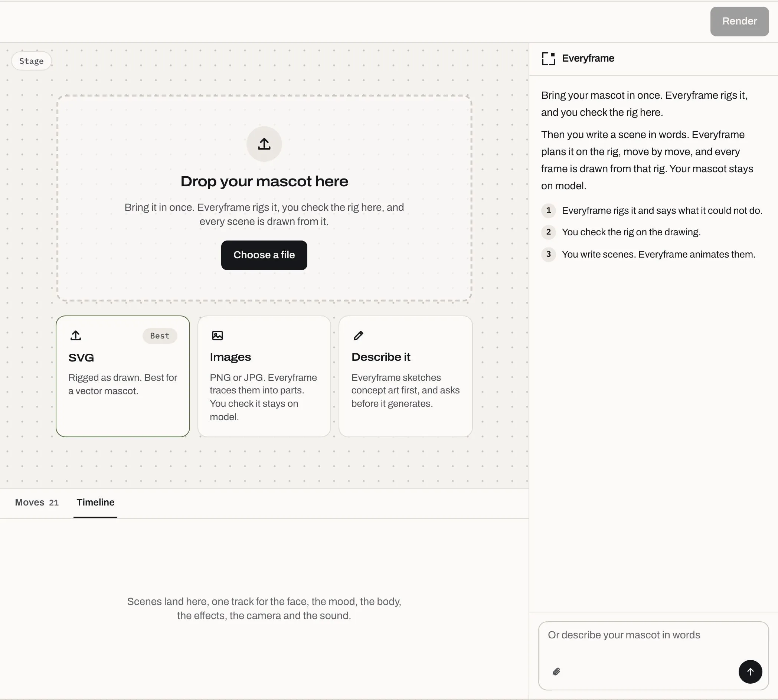Click step 1 number badge
This screenshot has width=778, height=700.
pyautogui.click(x=548, y=210)
